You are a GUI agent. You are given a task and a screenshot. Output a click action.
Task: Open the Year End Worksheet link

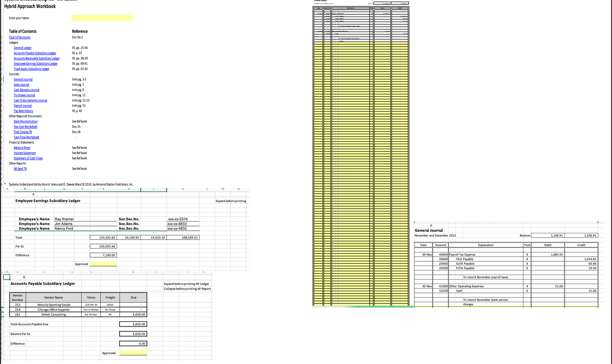click(x=25, y=127)
